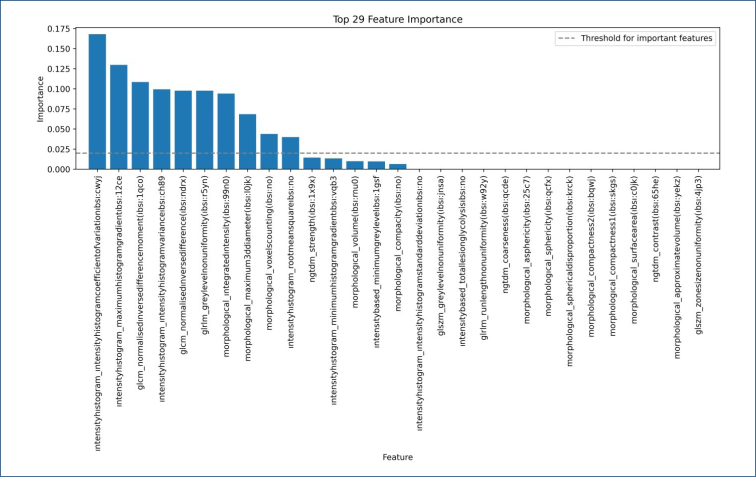Screen dimensions: 756x477
Task: Click the label ending "intensityhistogramstandarddeviationibsi:no"
Action: click(419, 303)
